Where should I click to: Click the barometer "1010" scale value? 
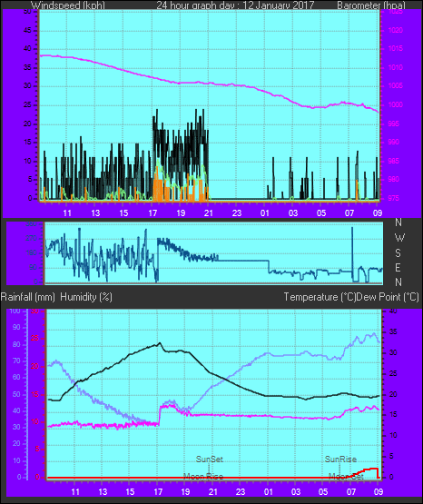tap(396, 67)
